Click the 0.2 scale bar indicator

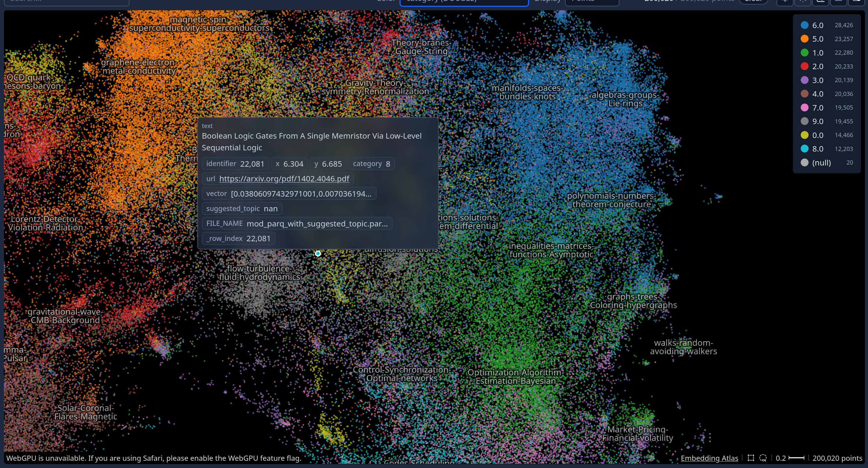pyautogui.click(x=790, y=458)
